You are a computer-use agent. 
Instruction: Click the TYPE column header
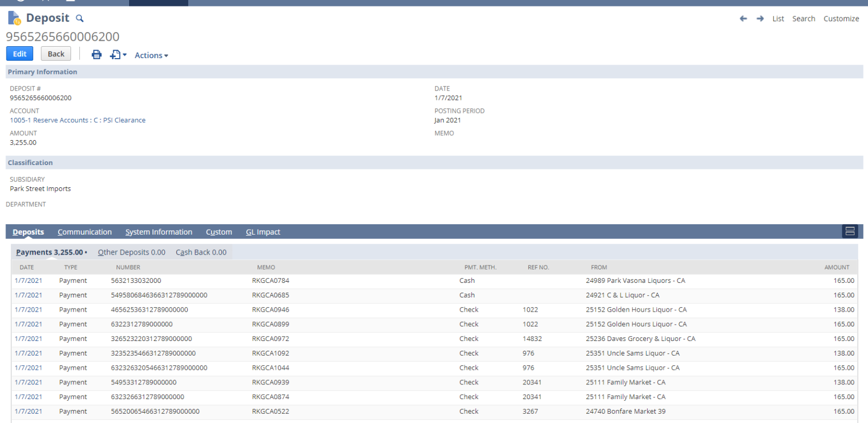71,267
